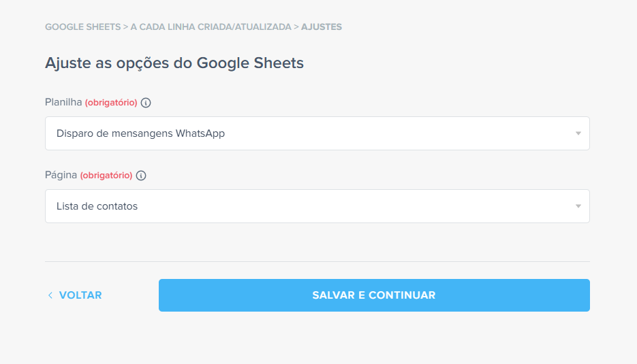Open the 'Disparo de mensangens WhatsApp' selector
Image resolution: width=637 pixels, height=364 pixels.
pos(317,133)
